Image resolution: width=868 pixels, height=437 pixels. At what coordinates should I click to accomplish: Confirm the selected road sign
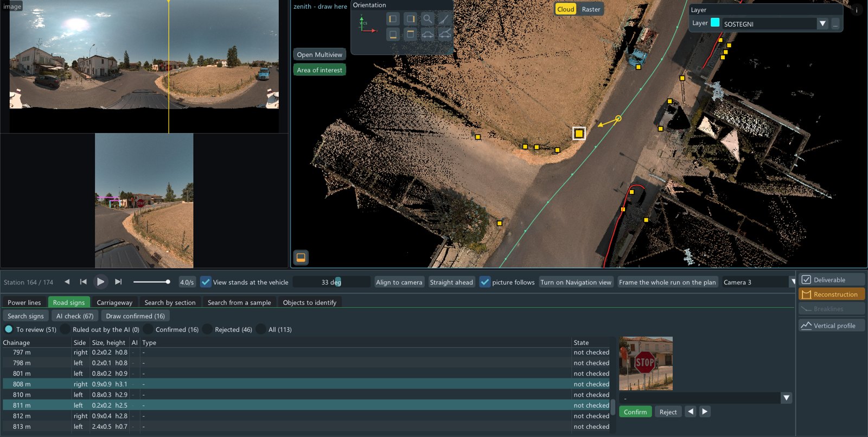635,412
